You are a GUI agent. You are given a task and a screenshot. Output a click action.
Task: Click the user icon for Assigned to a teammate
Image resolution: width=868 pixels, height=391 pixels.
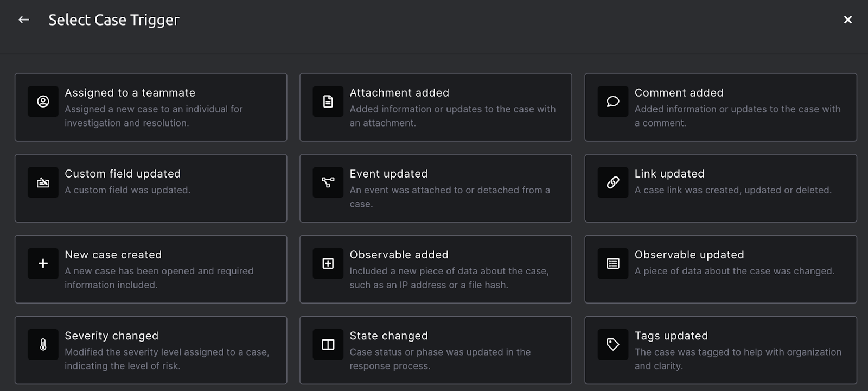[43, 102]
